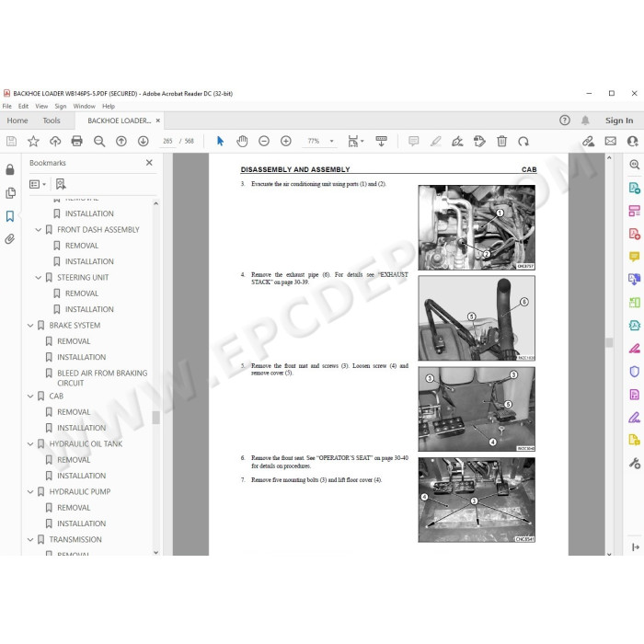Collapse the BRAKE SYSTEM bookmark

click(30, 326)
